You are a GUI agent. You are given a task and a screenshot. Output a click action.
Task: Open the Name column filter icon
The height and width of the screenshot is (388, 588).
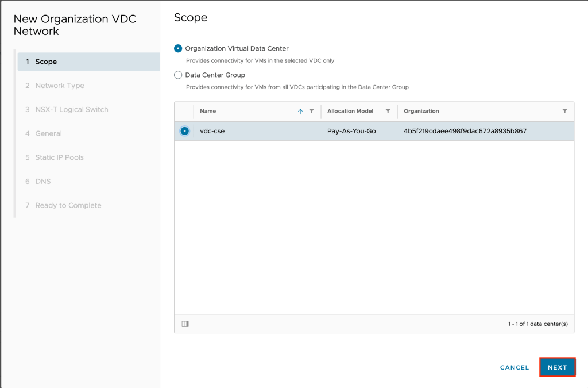(x=311, y=112)
